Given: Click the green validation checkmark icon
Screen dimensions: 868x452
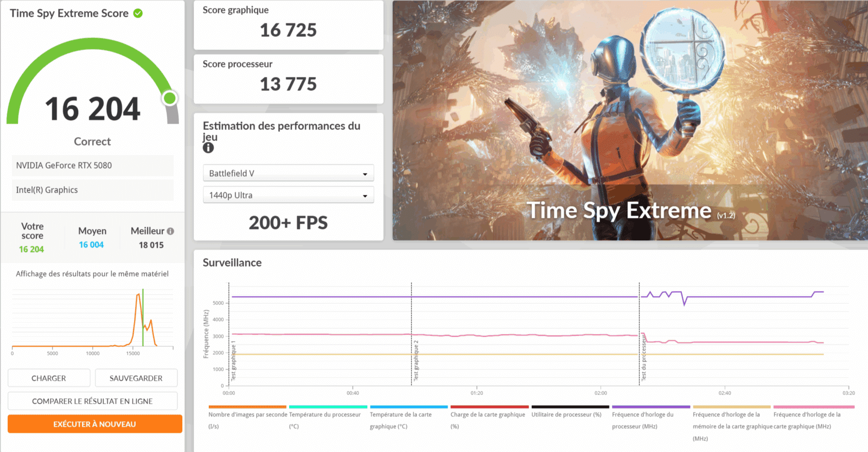Looking at the screenshot, I should click(138, 14).
